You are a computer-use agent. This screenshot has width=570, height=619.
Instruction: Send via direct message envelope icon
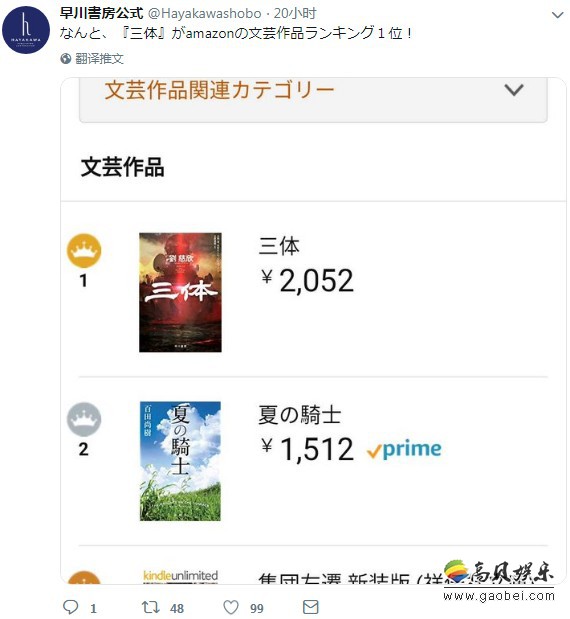[311, 607]
